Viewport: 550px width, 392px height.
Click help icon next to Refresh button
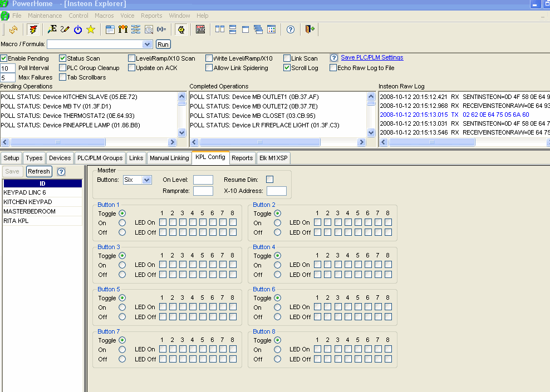click(x=61, y=172)
